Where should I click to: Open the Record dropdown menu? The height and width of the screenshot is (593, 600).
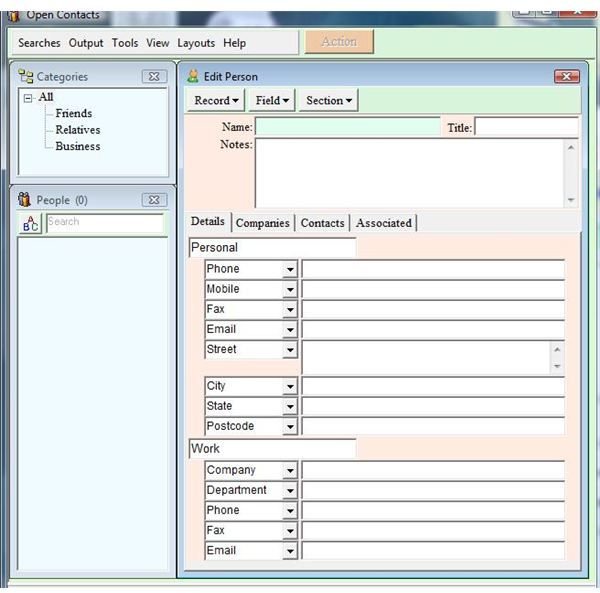point(216,101)
